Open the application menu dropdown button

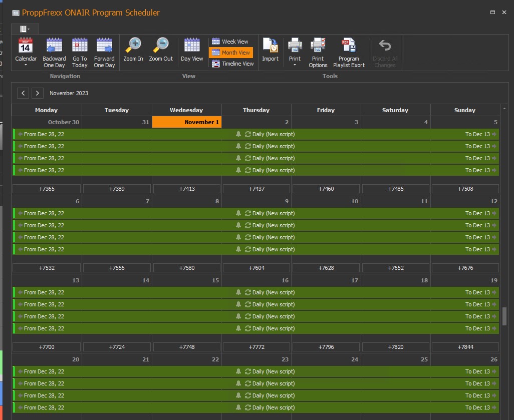click(x=25, y=29)
